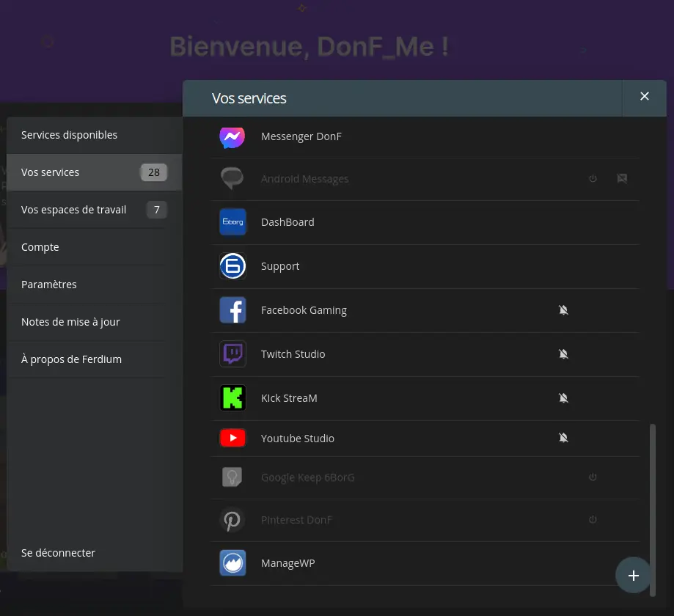Click the Kick StreaM icon

tap(232, 398)
